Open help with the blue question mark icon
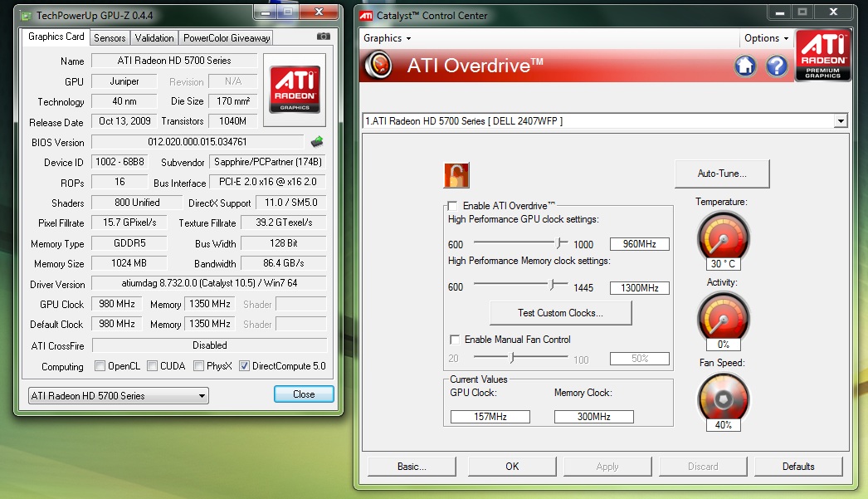The width and height of the screenshot is (868, 499). coord(777,66)
